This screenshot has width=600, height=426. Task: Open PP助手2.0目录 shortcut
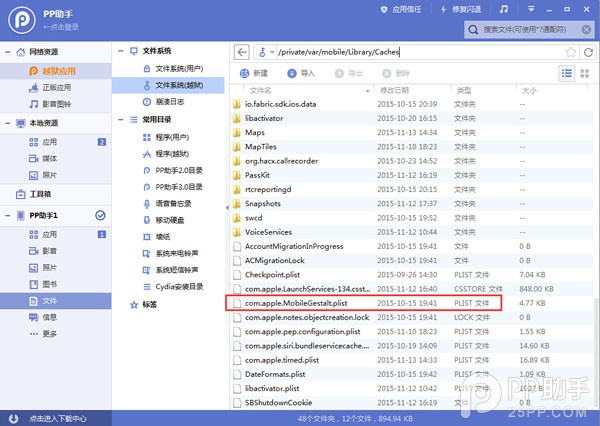pos(168,170)
